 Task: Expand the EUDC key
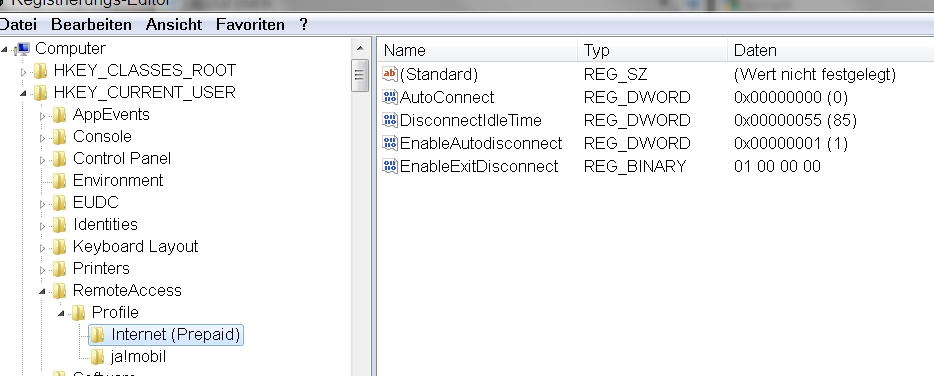[x=42, y=204]
